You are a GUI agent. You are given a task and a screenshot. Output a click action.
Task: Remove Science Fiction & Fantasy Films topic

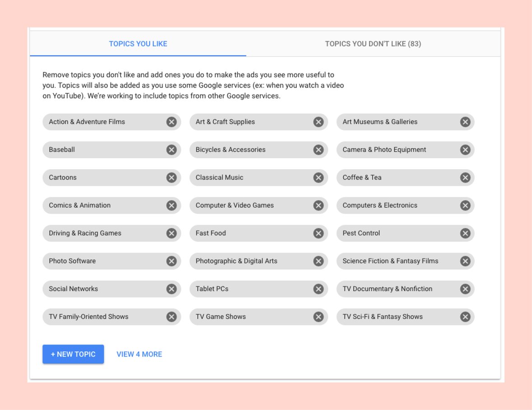[465, 261]
